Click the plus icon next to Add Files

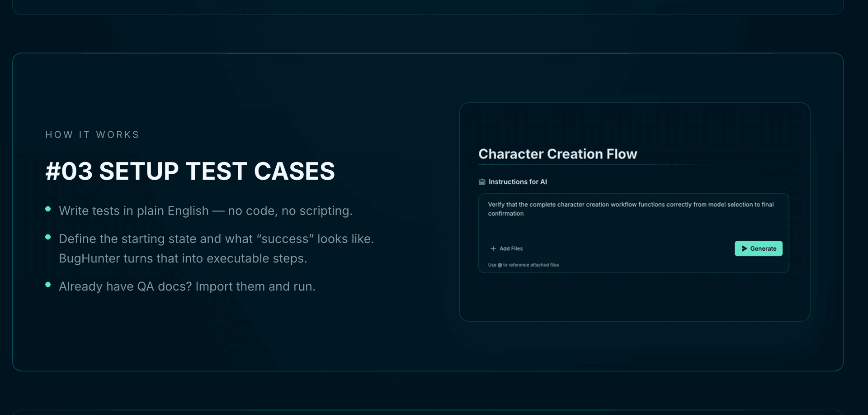click(x=493, y=248)
